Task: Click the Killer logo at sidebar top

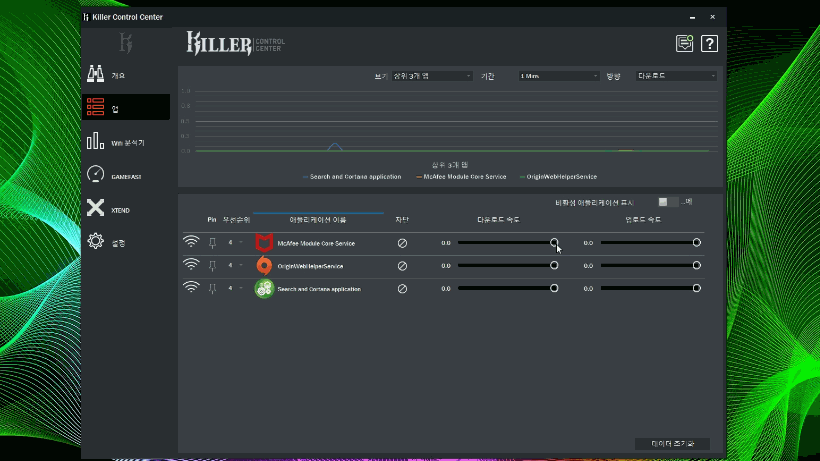Action: 126,43
